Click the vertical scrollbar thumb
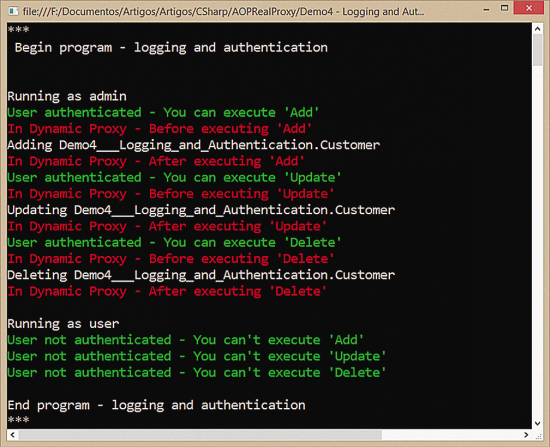Viewport: 550px width, 447px height. coord(537,50)
